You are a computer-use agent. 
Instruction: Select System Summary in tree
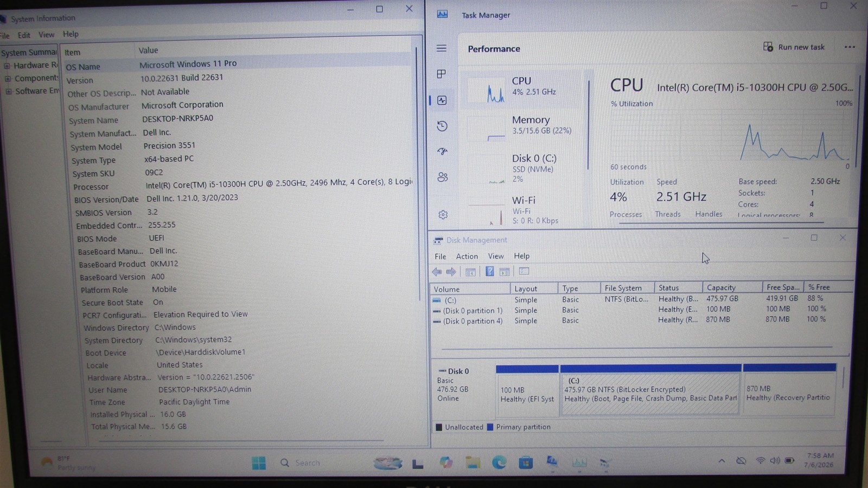click(29, 53)
